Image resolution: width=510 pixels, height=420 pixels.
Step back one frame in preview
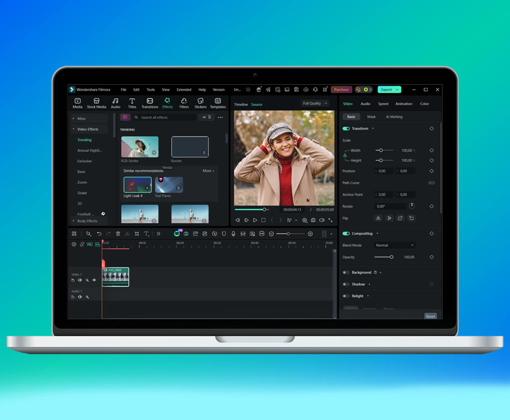(x=238, y=220)
